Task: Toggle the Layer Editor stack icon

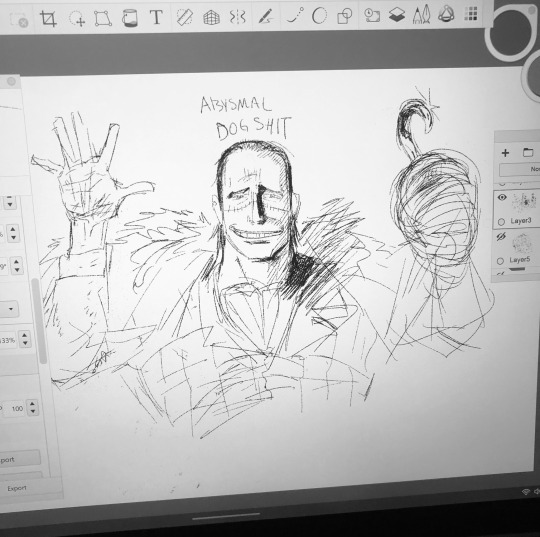Action: click(397, 15)
